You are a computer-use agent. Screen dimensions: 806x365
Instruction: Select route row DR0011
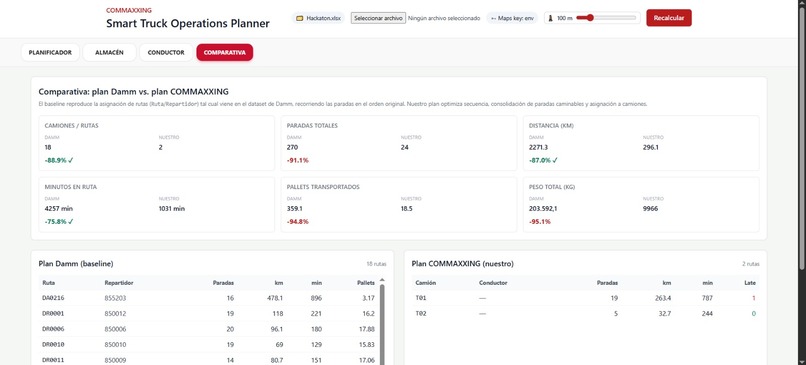[x=209, y=360]
